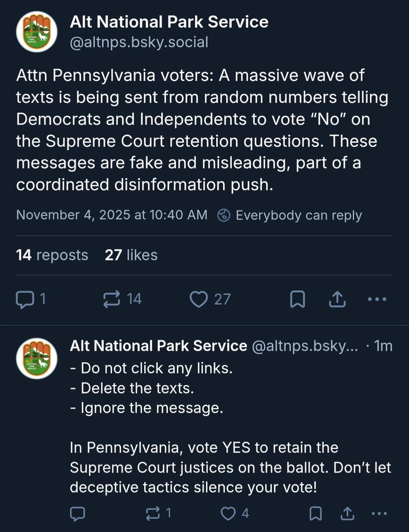View the 14 reposts list
Screen dimensions: 409x532
tap(52, 255)
